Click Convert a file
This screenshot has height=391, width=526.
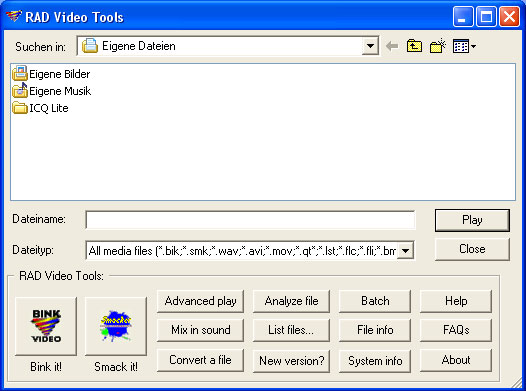point(200,360)
